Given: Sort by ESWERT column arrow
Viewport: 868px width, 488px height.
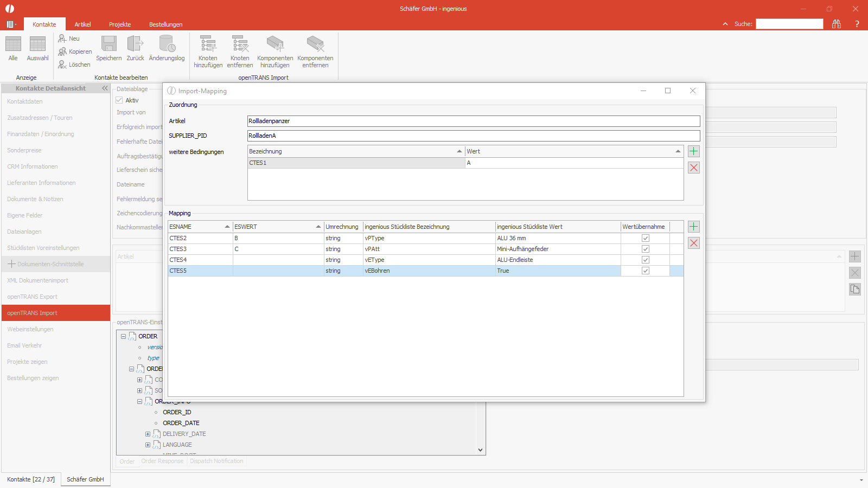Looking at the screenshot, I should point(318,227).
